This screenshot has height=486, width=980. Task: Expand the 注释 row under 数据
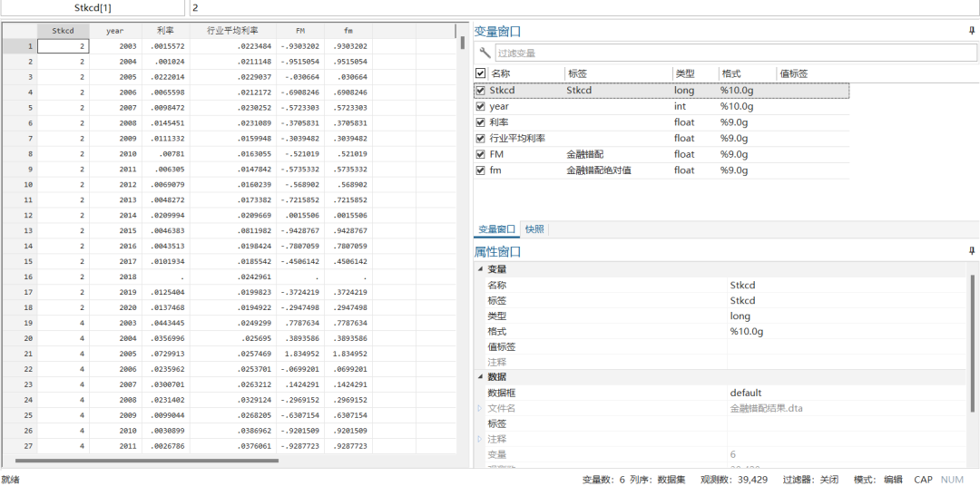(480, 439)
